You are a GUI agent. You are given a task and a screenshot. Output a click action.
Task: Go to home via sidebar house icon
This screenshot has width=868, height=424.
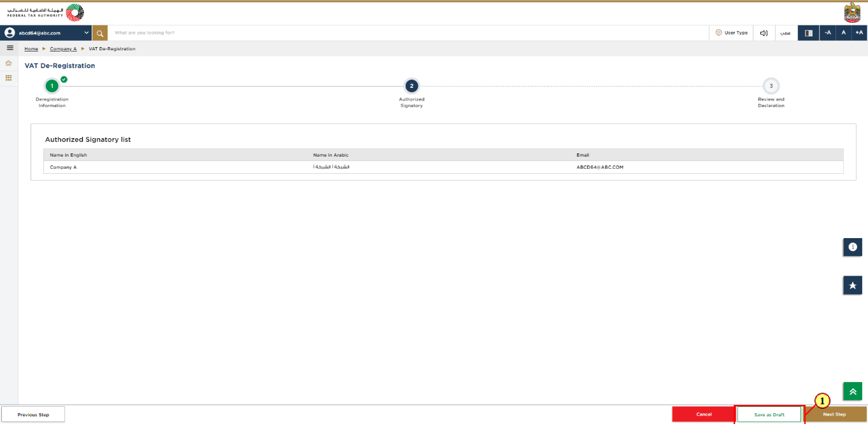click(x=9, y=63)
